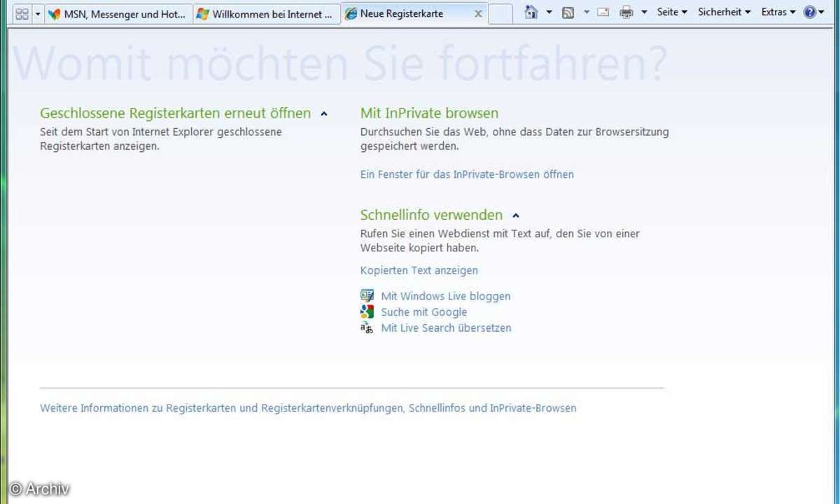This screenshot has width=840, height=504.
Task: Collapse Geschlossene Registerkarten erneut öffnen section arrow
Action: pos(323,114)
